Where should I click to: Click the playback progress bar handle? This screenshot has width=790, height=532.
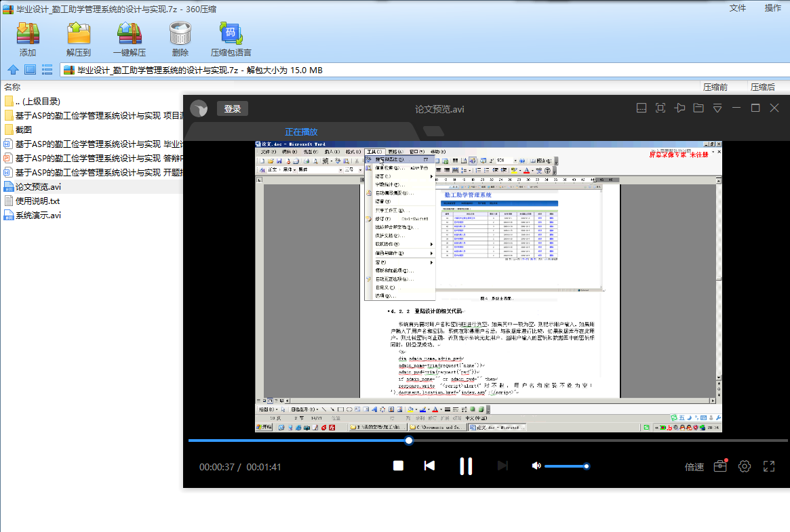point(409,441)
